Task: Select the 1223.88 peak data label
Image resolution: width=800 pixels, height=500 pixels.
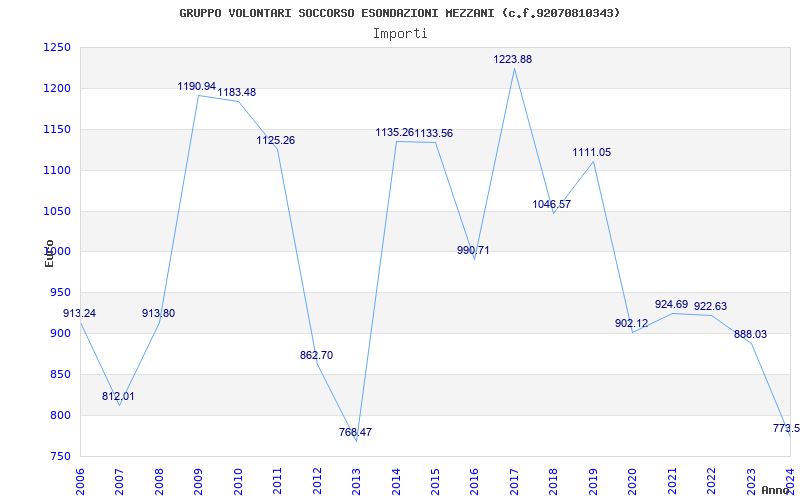Action: [513, 59]
